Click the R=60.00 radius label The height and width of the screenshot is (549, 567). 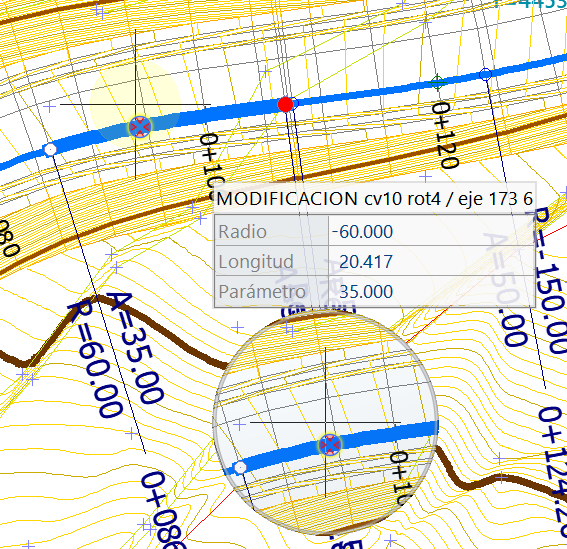[94, 359]
